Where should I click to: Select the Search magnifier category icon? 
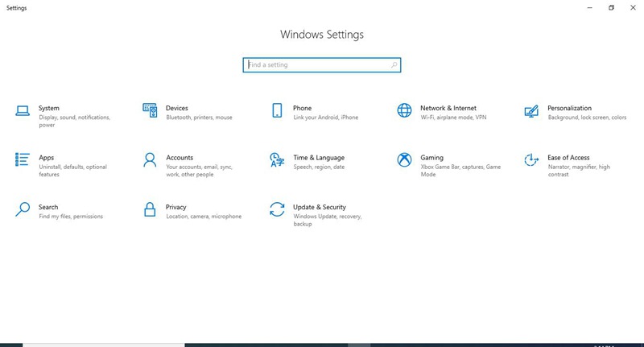(23, 209)
